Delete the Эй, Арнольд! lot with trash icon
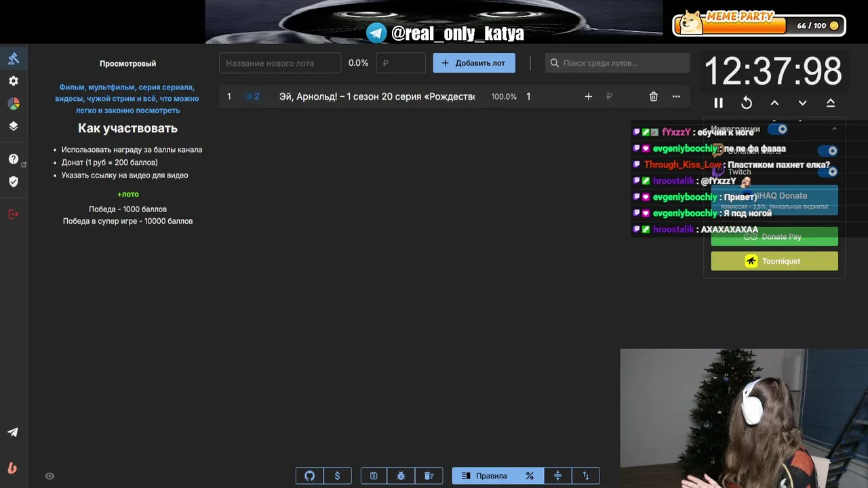Viewport: 868px width, 488px height. click(654, 97)
